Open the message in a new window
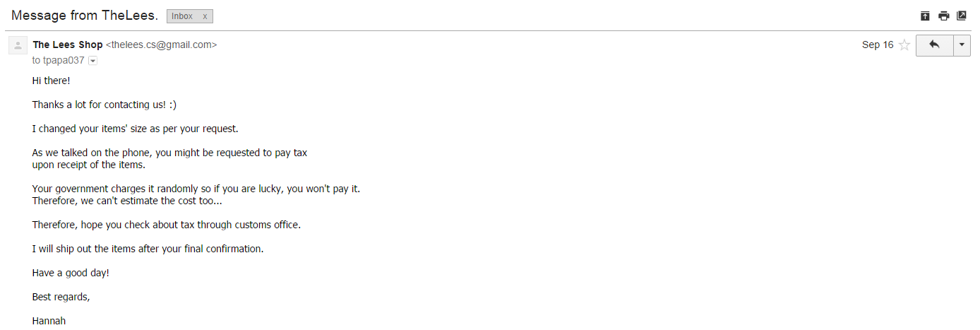 tap(962, 16)
